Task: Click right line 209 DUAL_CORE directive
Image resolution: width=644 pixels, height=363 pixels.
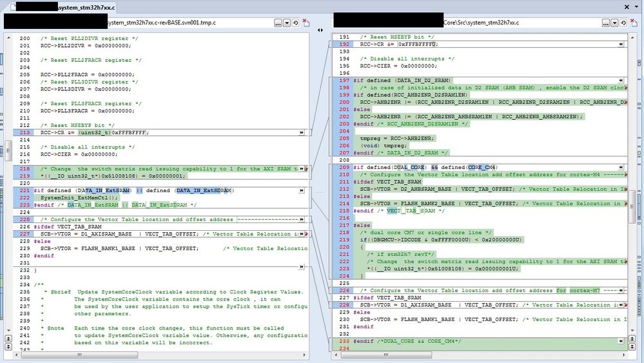Action: (425, 168)
